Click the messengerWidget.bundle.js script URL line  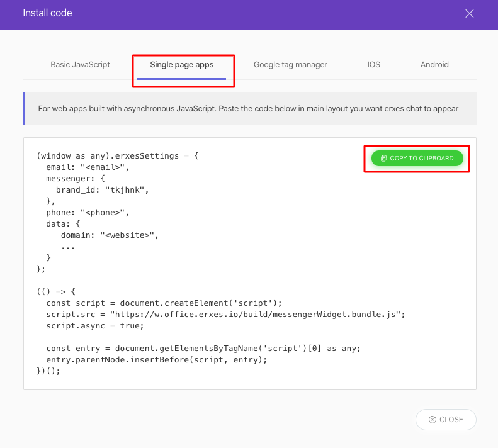coord(225,315)
